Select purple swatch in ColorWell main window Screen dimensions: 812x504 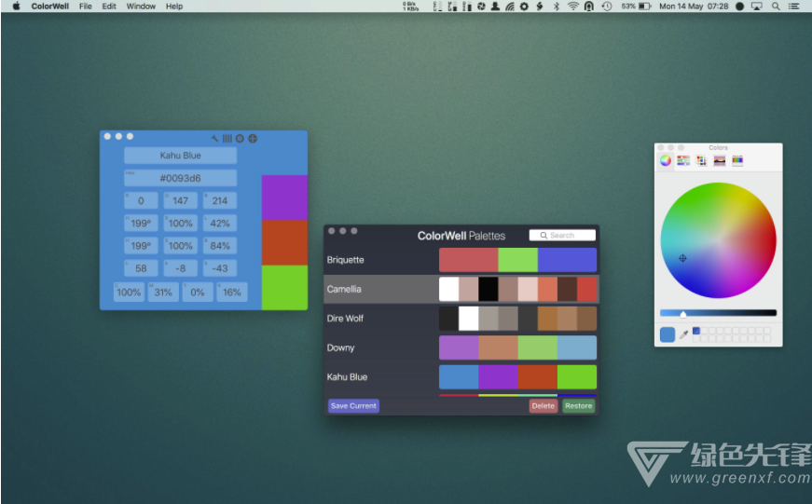tap(284, 198)
